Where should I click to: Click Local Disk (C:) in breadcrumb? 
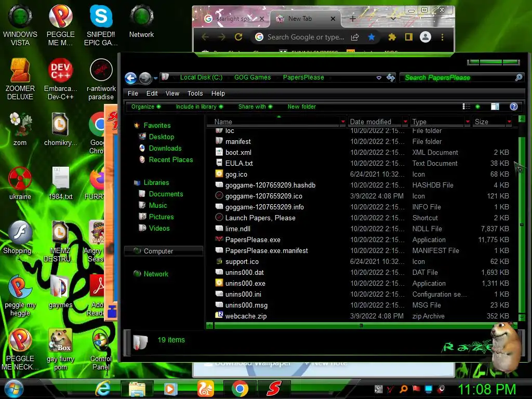pos(201,77)
